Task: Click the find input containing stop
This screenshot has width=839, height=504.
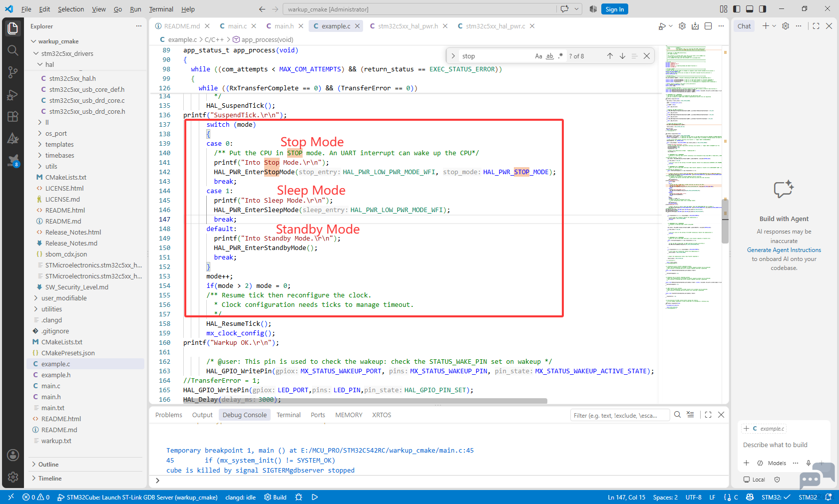Action: 494,56
